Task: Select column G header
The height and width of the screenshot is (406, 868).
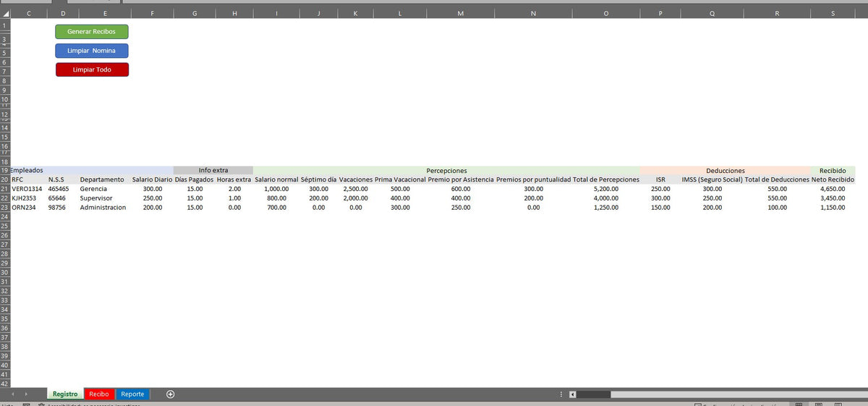Action: point(195,14)
